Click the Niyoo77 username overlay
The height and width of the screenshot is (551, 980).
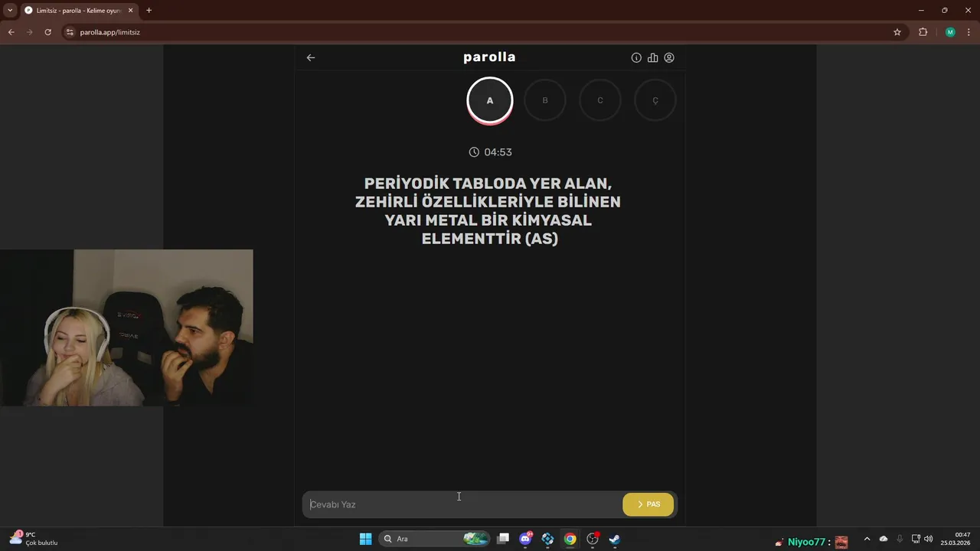[x=807, y=542]
